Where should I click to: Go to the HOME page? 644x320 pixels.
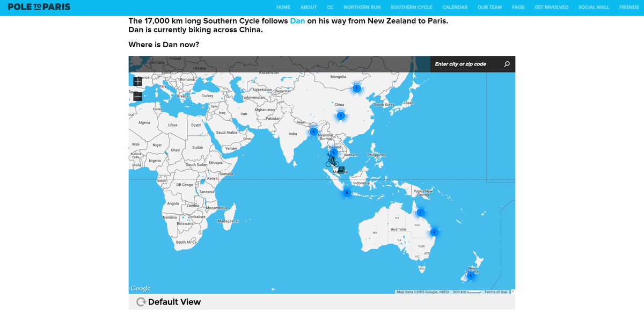(x=283, y=8)
